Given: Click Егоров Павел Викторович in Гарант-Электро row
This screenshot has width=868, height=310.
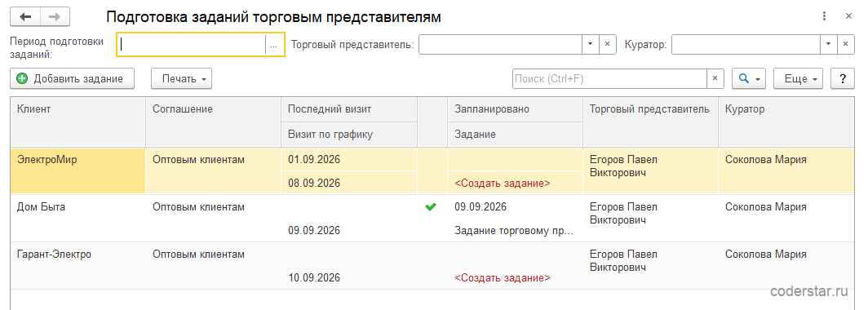Looking at the screenshot, I should pos(624,260).
